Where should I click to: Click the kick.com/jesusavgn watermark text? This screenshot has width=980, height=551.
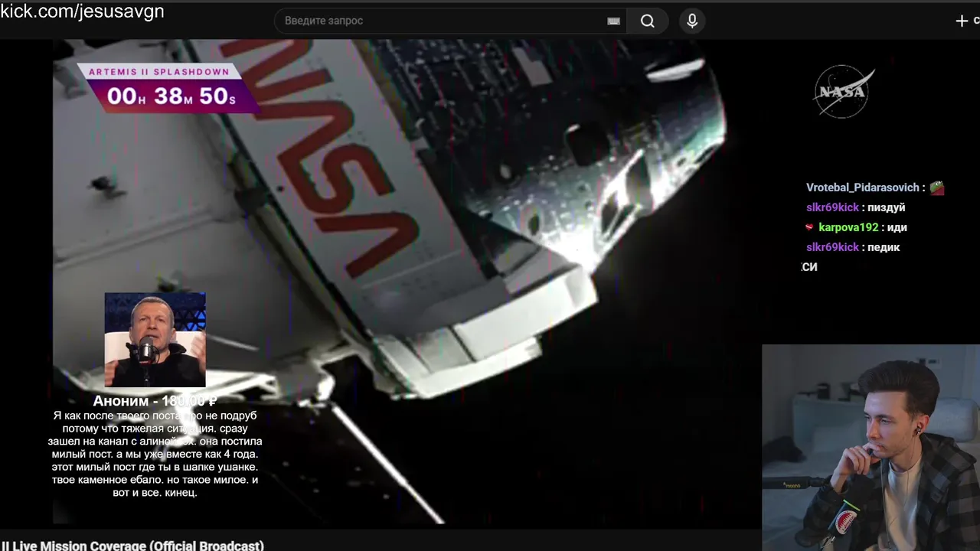82,11
